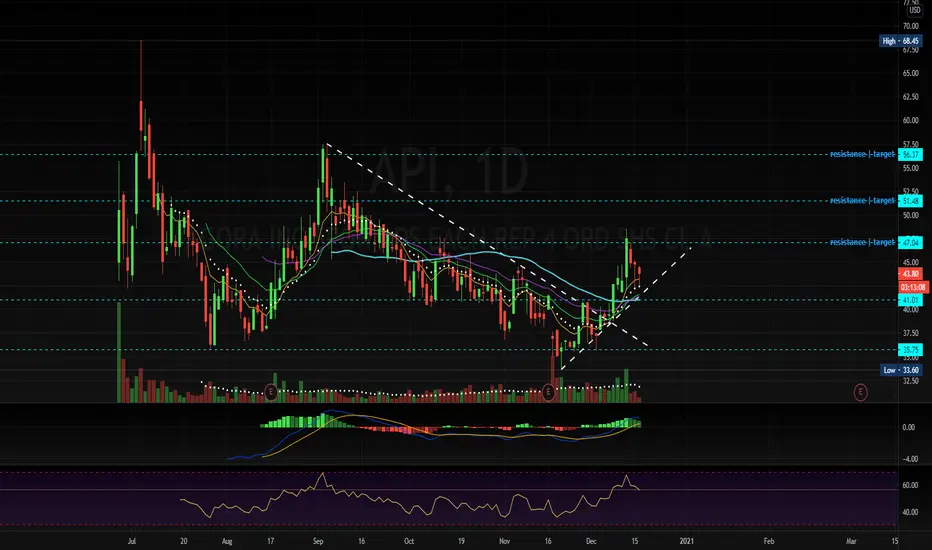Viewport: 932px width, 550px height.
Task: Click the MACD pane 0.00 axis value
Action: (x=909, y=428)
